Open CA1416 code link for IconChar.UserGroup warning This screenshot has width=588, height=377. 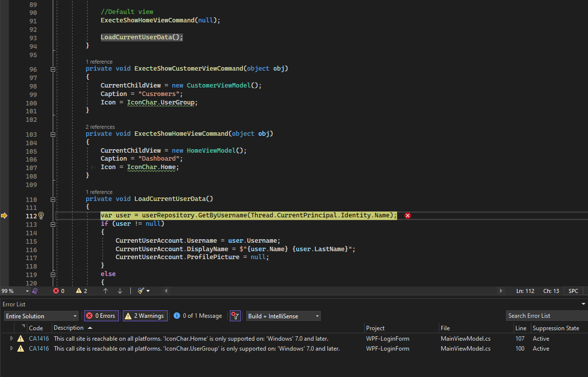pyautogui.click(x=39, y=349)
